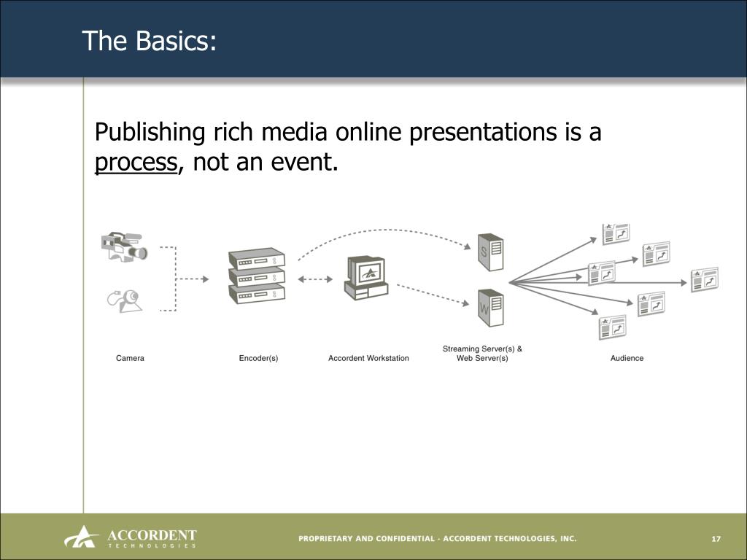The image size is (747, 560).
Task: Click the 'Audience' label
Action: coord(627,358)
